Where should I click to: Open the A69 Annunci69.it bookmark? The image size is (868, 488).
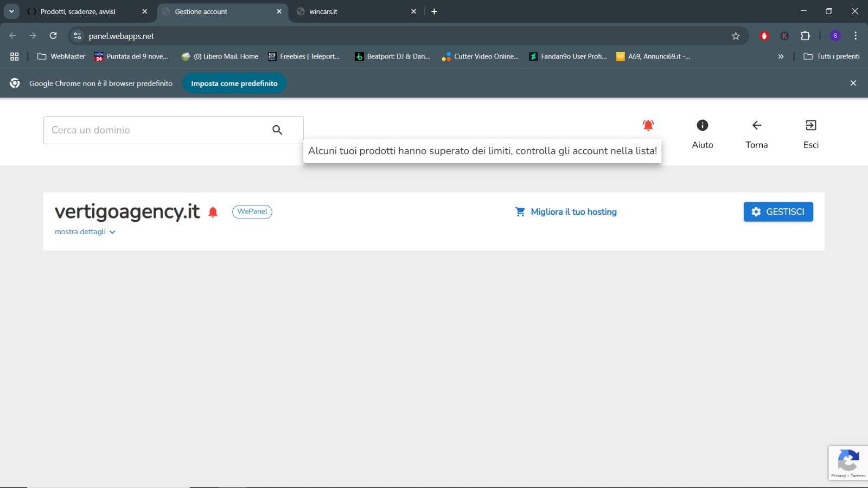click(653, 56)
